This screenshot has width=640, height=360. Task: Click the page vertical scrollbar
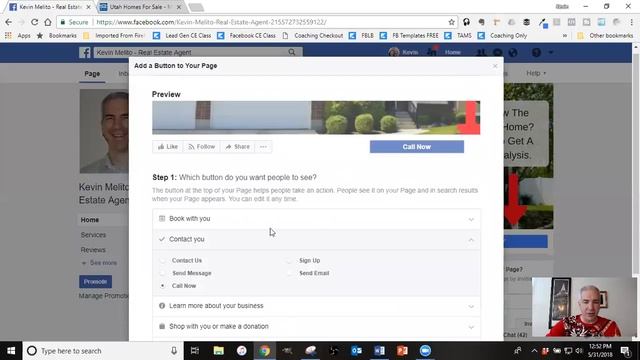(x=636, y=163)
